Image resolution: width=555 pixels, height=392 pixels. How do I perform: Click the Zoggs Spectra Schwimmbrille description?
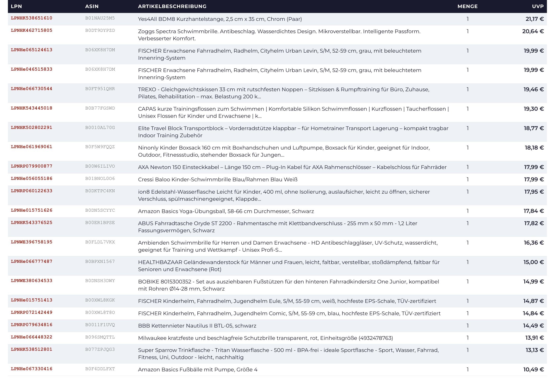pyautogui.click(x=279, y=35)
